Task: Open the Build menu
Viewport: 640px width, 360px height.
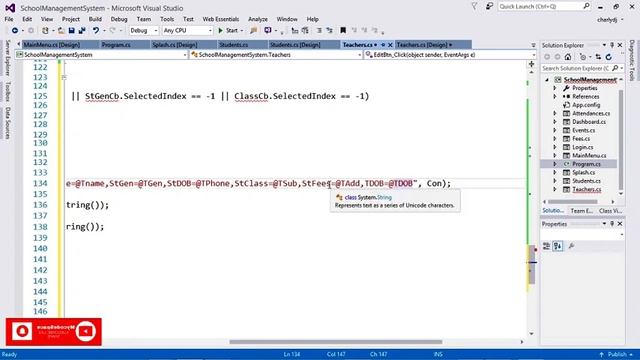Action: pyautogui.click(x=95, y=19)
